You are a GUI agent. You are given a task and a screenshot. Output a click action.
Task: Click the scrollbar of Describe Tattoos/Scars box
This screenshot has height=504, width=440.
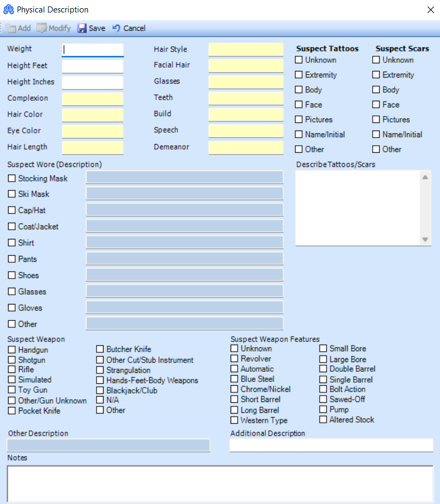[x=425, y=209]
